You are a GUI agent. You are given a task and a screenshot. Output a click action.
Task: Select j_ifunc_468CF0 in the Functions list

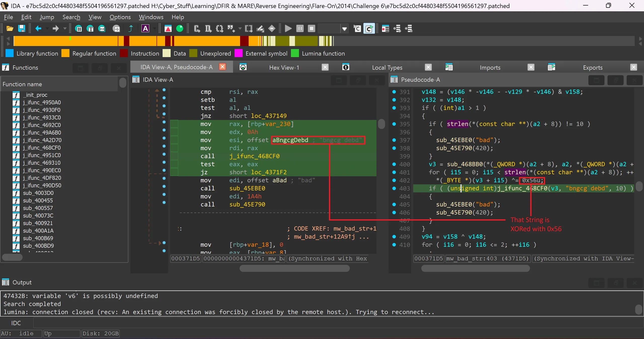point(42,148)
